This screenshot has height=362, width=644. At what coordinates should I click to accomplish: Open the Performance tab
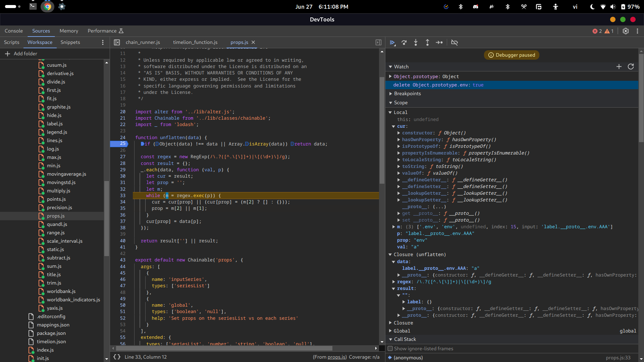pos(105,31)
